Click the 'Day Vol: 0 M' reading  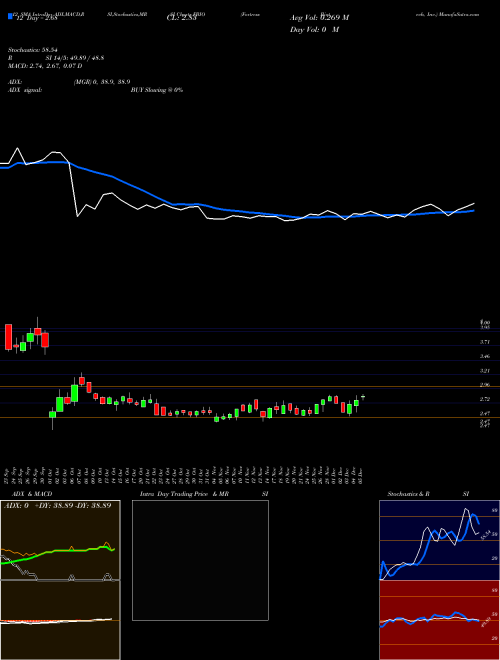[x=315, y=30]
